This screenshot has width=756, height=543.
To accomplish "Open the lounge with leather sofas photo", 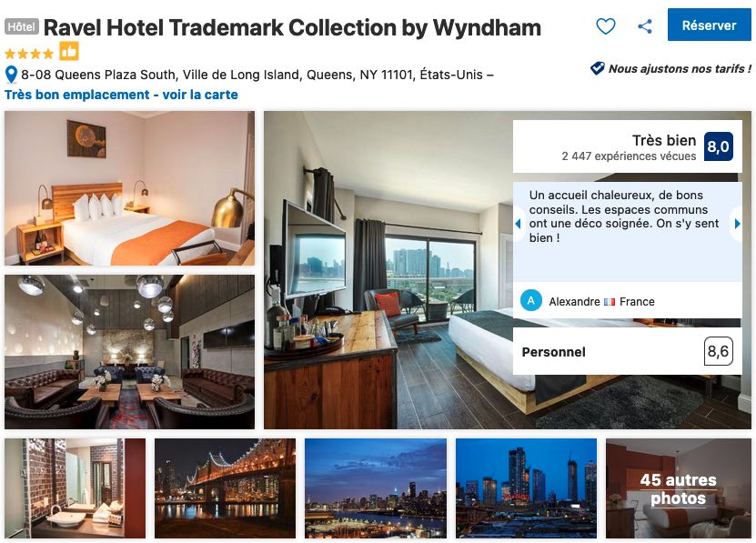I will click(130, 352).
